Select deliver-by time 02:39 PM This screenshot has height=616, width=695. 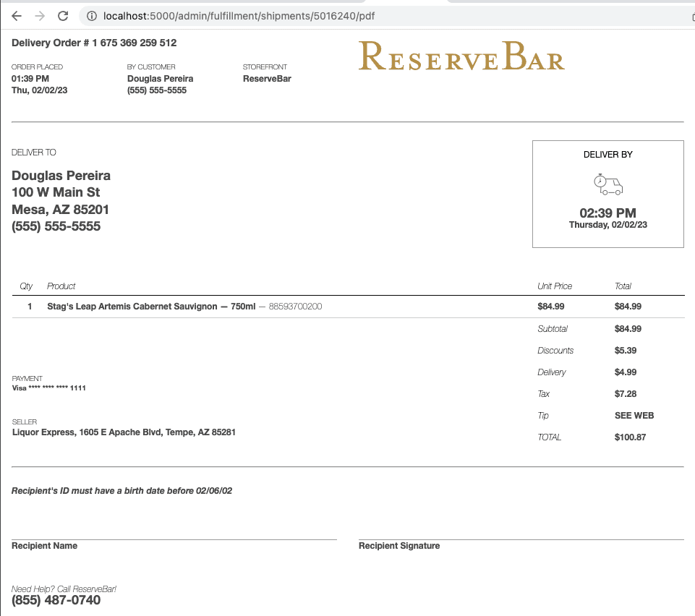608,213
